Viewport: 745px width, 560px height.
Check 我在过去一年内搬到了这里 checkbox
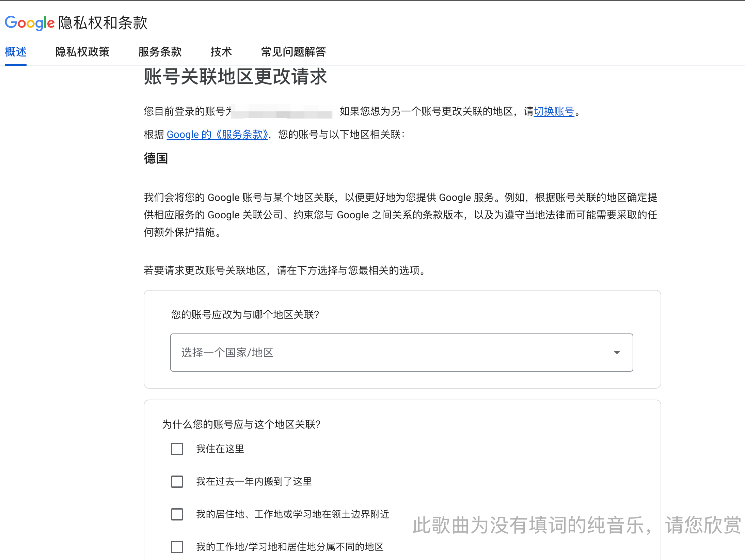coord(177,482)
